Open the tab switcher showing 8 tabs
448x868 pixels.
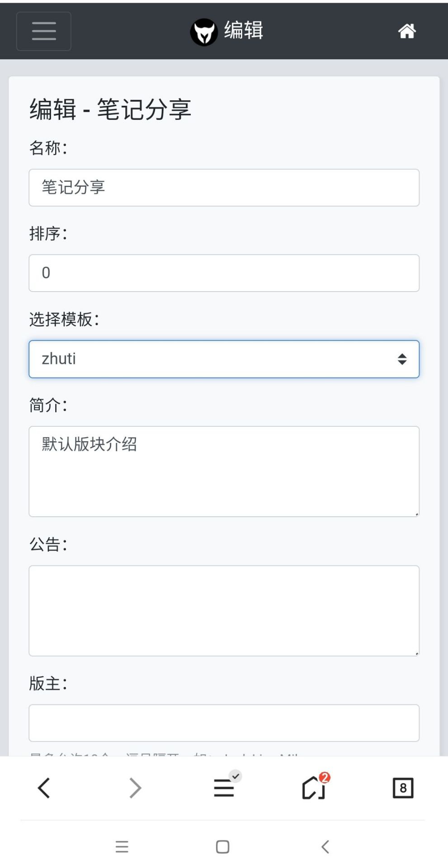coord(402,788)
